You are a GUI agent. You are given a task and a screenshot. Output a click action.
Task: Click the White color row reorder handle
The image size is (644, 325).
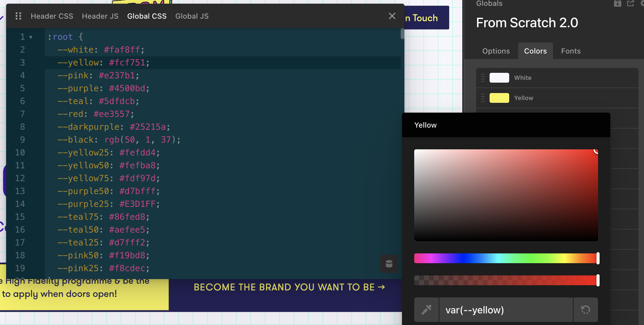click(x=483, y=78)
